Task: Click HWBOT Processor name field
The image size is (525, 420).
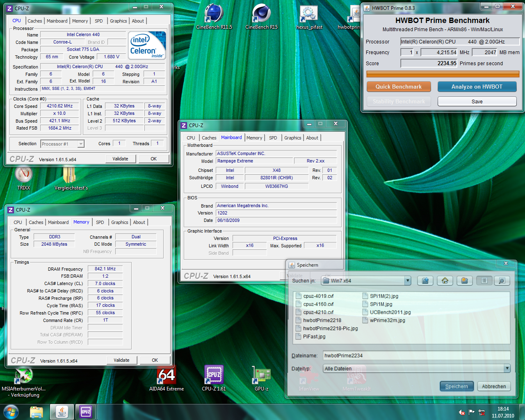Action: 460,41
